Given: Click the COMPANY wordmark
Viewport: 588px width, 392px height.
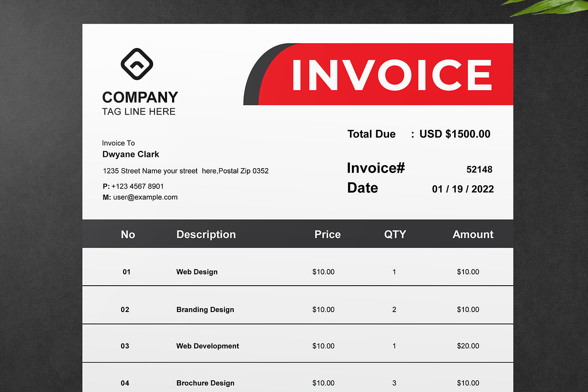Looking at the screenshot, I should coord(140,97).
